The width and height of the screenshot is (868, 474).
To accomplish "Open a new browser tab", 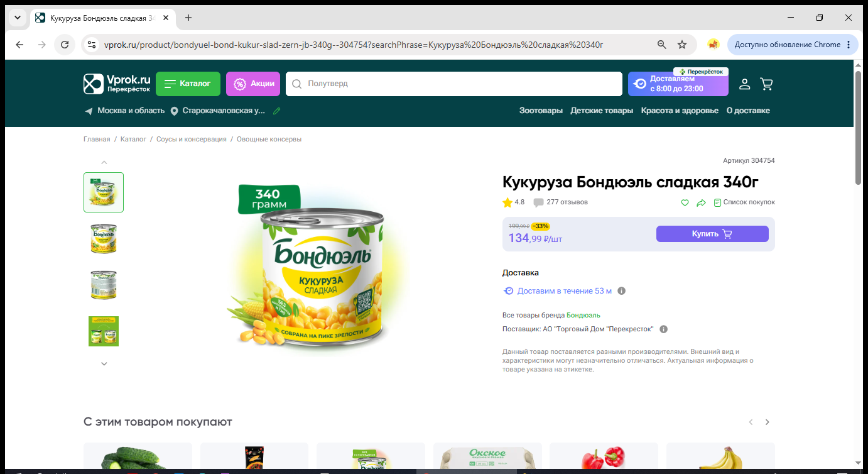I will [x=188, y=18].
